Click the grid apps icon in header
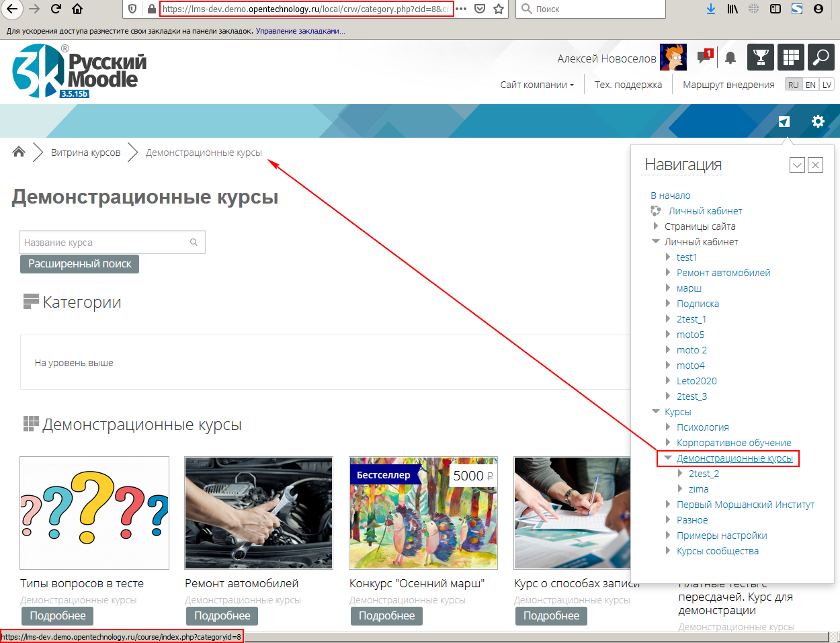The image size is (840, 643). click(x=791, y=58)
